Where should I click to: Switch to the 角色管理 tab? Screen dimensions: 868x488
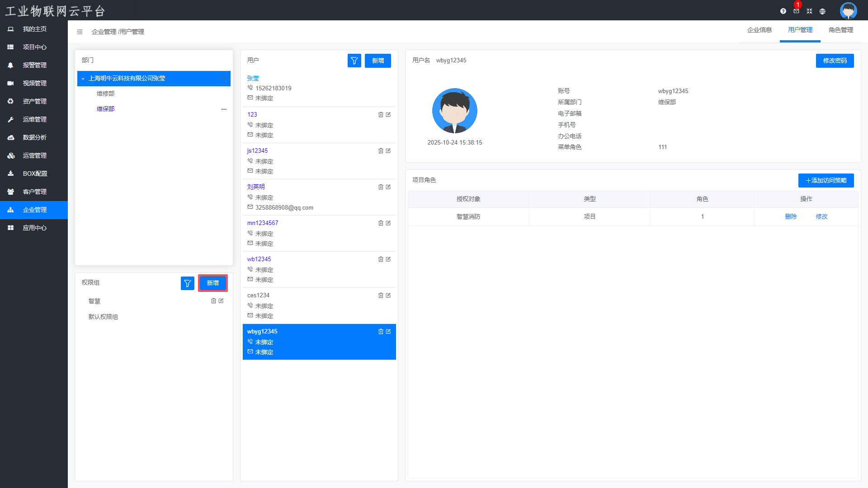click(x=840, y=30)
